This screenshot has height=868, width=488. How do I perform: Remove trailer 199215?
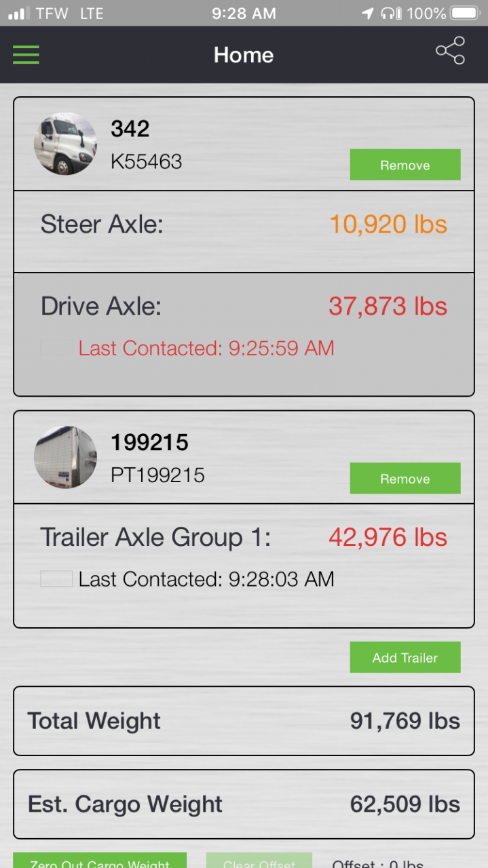coord(405,478)
